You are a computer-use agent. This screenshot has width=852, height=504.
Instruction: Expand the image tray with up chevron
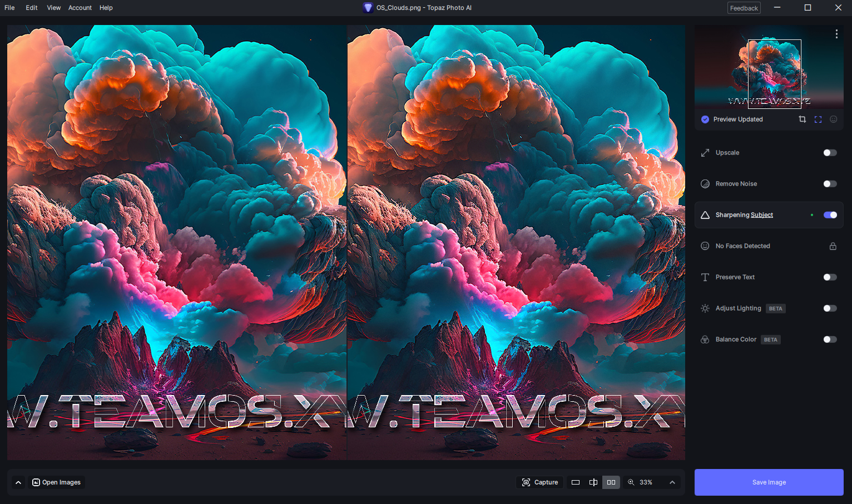(18, 482)
